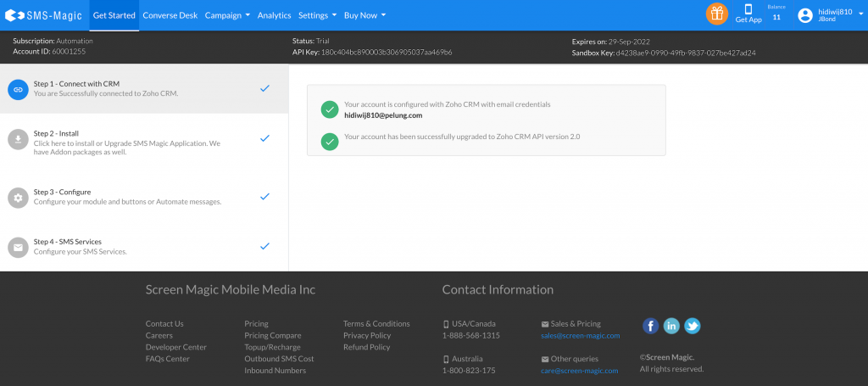The width and height of the screenshot is (868, 386).
Task: Click the Step 4 envelope icon
Action: click(x=19, y=247)
